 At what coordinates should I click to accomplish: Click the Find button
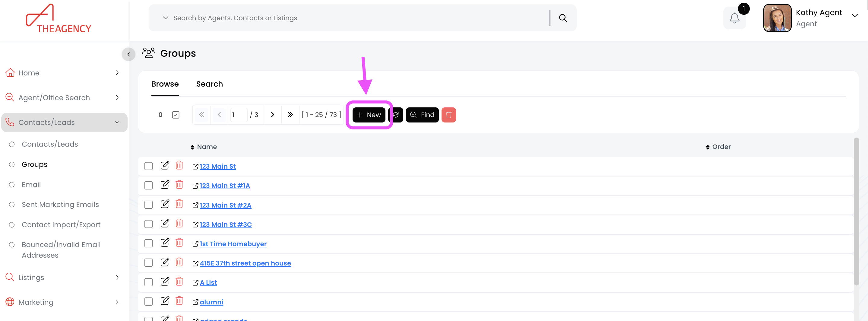(x=422, y=115)
